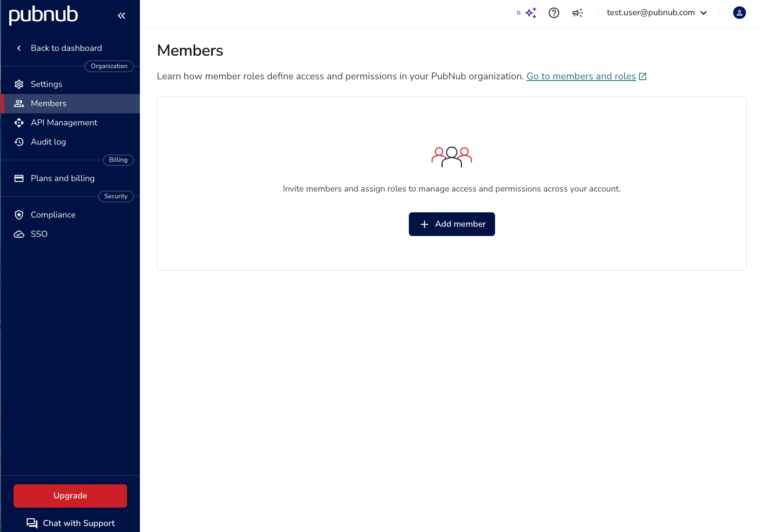Click the Organization section label
Image resolution: width=760 pixels, height=532 pixels.
(109, 66)
